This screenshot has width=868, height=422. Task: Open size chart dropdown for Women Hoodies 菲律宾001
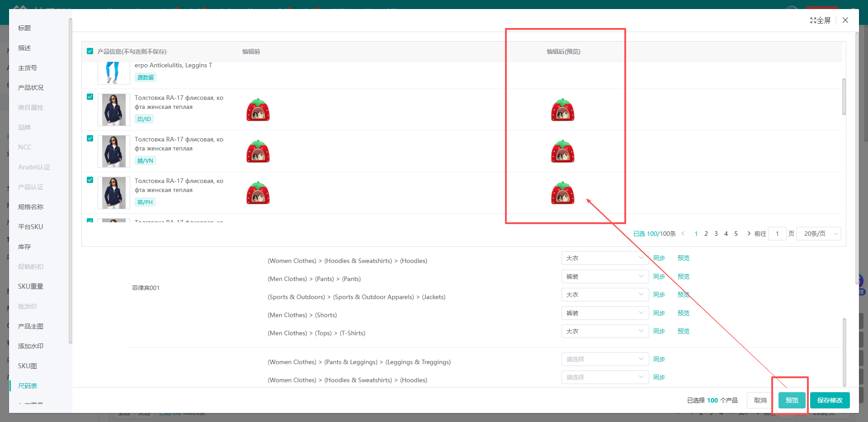605,258
